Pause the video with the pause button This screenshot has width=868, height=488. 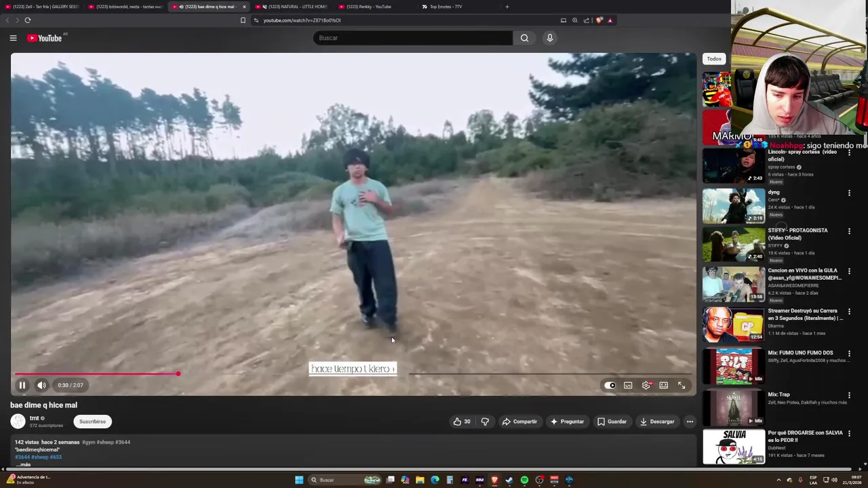pos(22,385)
